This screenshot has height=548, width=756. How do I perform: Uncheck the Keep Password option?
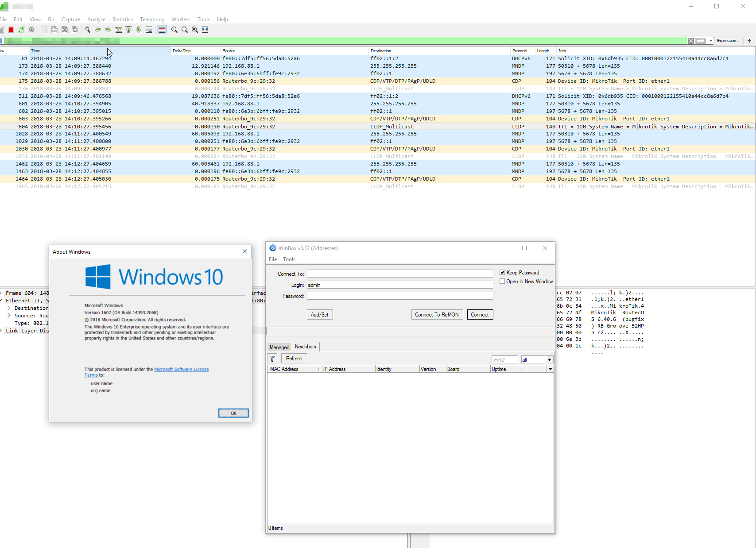[502, 272]
